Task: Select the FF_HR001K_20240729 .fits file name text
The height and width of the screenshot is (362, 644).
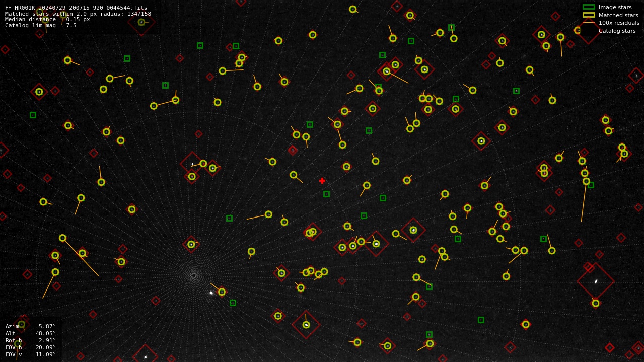Action: click(76, 8)
